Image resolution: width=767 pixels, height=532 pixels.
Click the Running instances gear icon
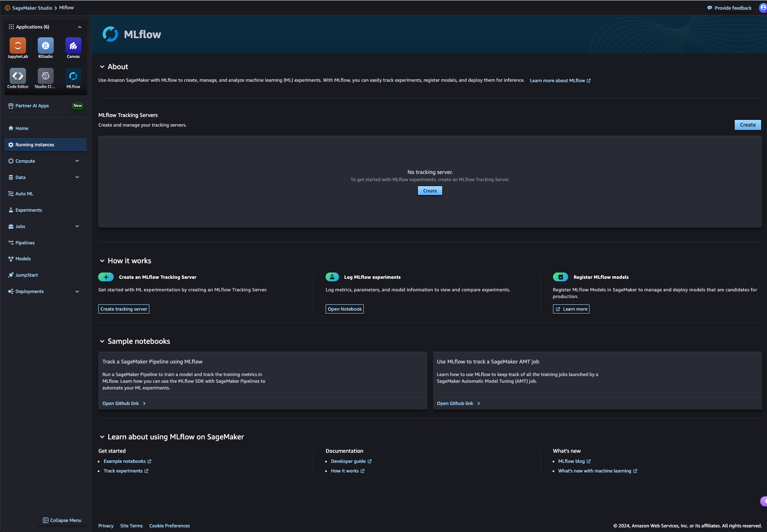coord(11,145)
